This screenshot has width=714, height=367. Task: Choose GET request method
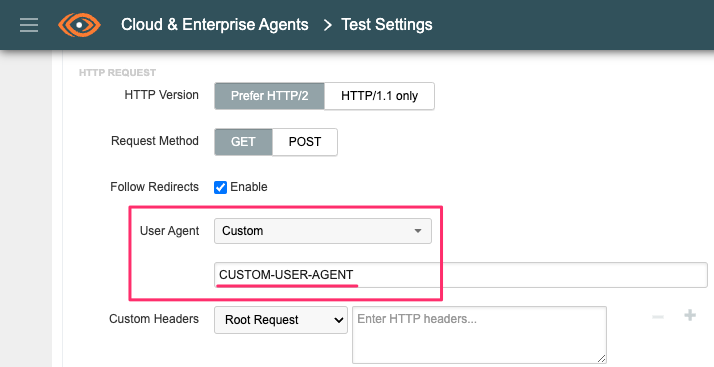tap(243, 142)
